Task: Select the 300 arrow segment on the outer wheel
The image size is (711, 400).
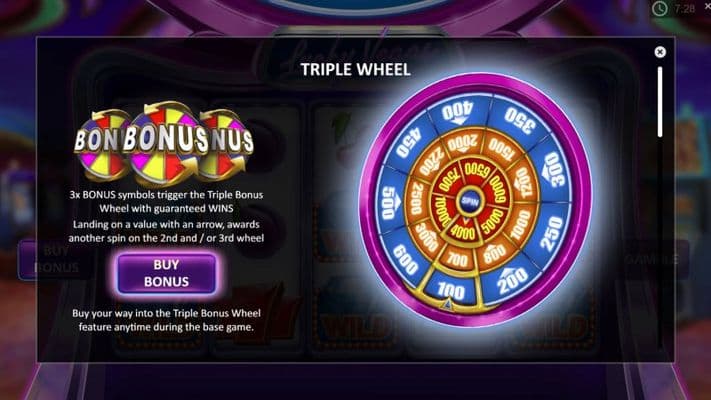Action: click(x=554, y=171)
